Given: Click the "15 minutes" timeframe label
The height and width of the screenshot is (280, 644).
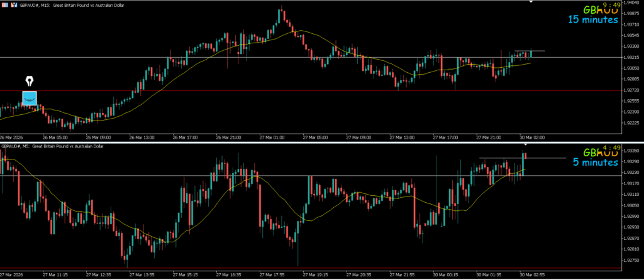Looking at the screenshot, I should (x=593, y=20).
